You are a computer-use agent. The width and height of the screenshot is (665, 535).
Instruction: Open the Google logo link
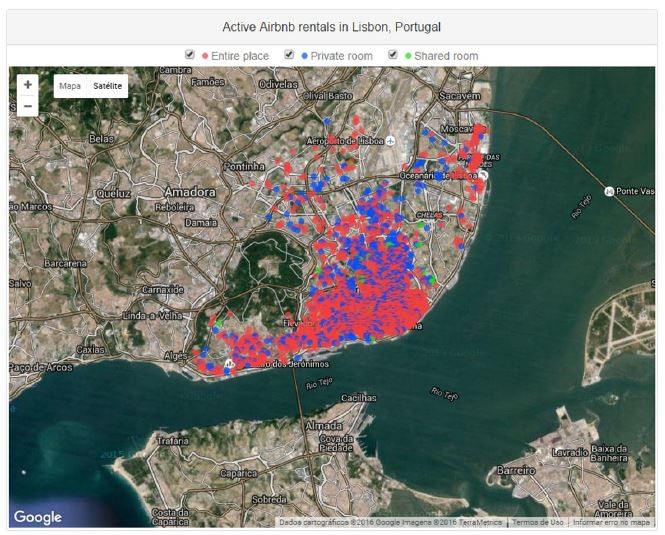click(x=38, y=517)
